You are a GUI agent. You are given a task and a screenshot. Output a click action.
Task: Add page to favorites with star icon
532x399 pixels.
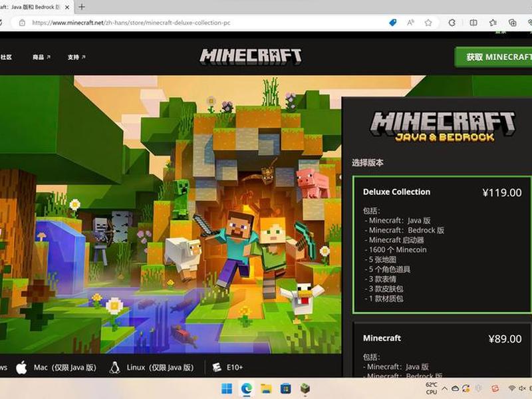coord(428,23)
